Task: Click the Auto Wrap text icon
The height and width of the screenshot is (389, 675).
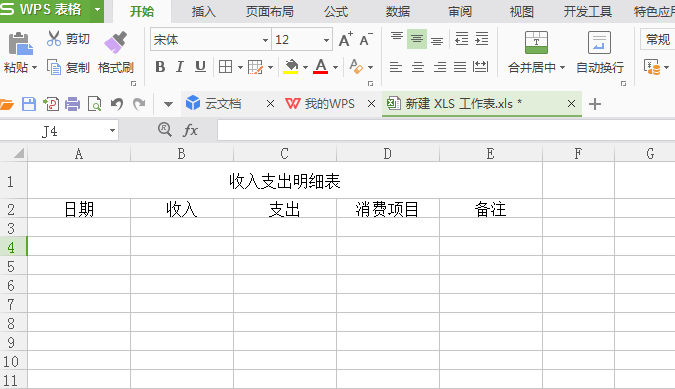Action: click(600, 42)
